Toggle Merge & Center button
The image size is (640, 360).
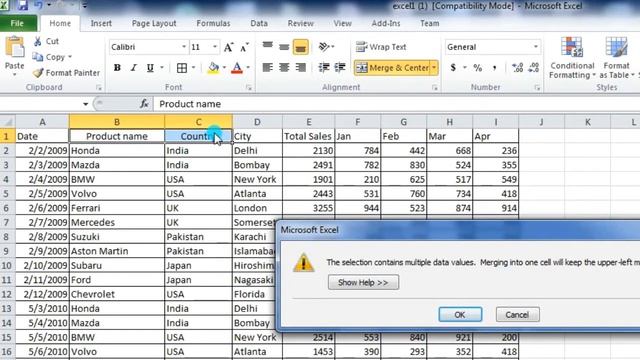pos(392,68)
